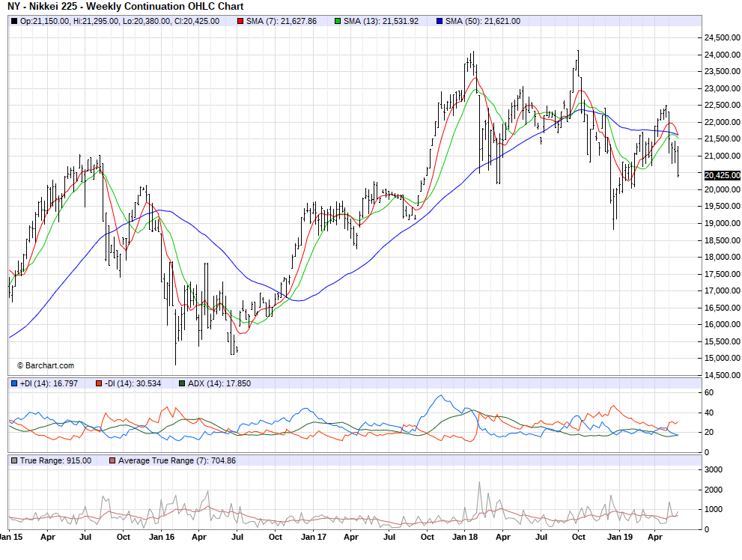Click the 15,000.00 price axis label
The width and height of the screenshot is (742, 560).
tap(721, 358)
